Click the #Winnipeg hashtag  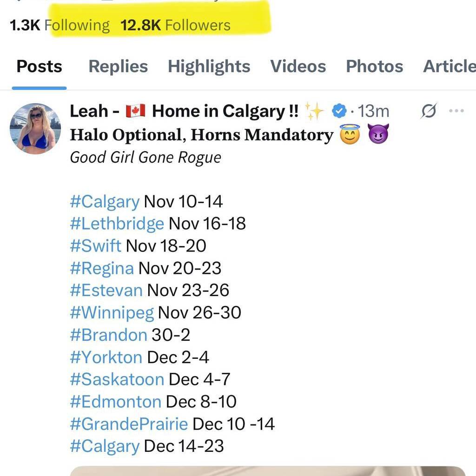click(x=112, y=312)
